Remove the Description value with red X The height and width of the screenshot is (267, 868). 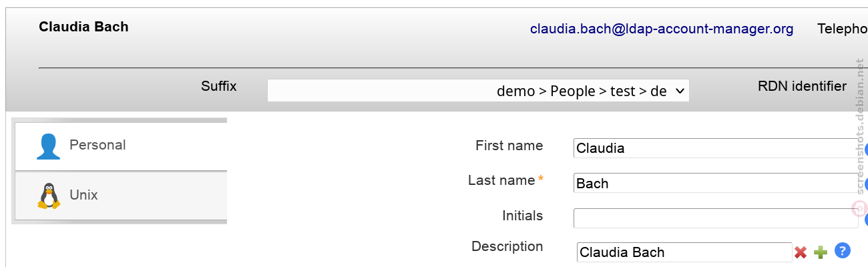pyautogui.click(x=801, y=252)
